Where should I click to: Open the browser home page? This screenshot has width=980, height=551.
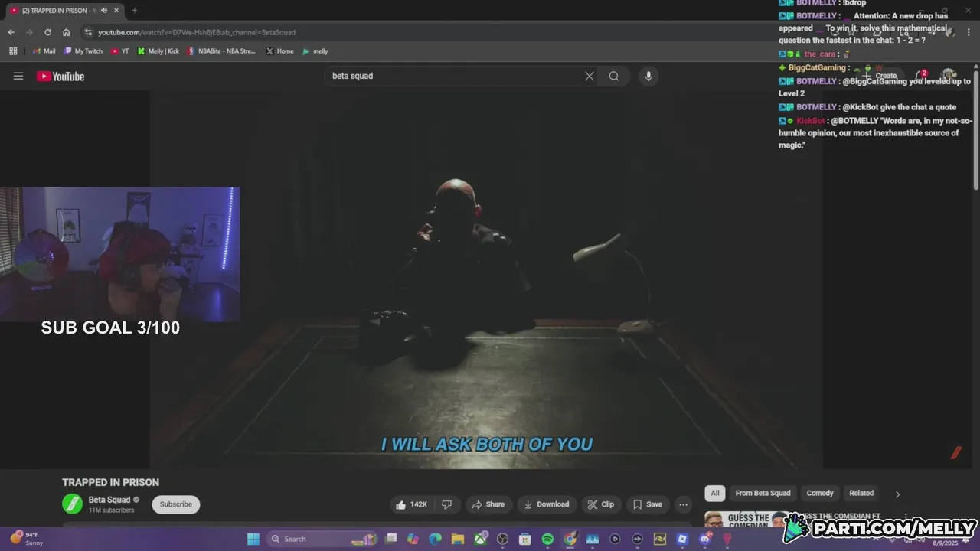click(x=67, y=32)
